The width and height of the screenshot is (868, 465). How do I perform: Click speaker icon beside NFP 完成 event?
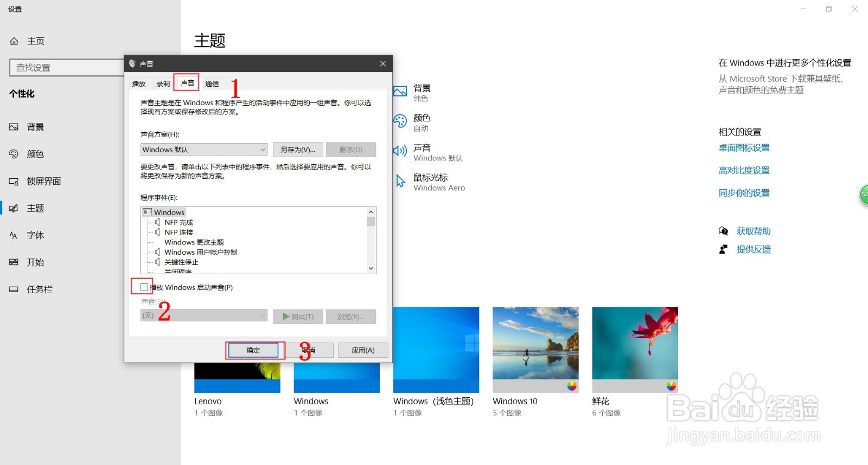[x=157, y=222]
